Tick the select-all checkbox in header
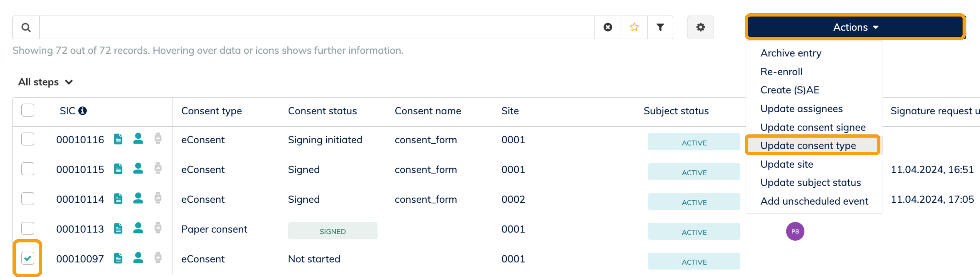 (x=28, y=110)
